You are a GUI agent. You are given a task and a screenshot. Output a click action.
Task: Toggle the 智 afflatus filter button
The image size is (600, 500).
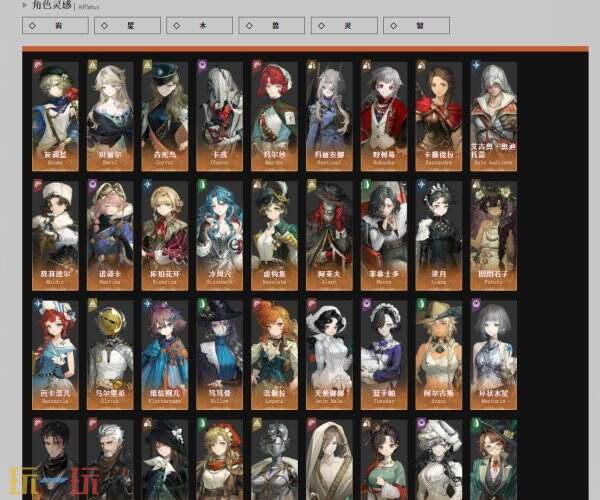416,26
